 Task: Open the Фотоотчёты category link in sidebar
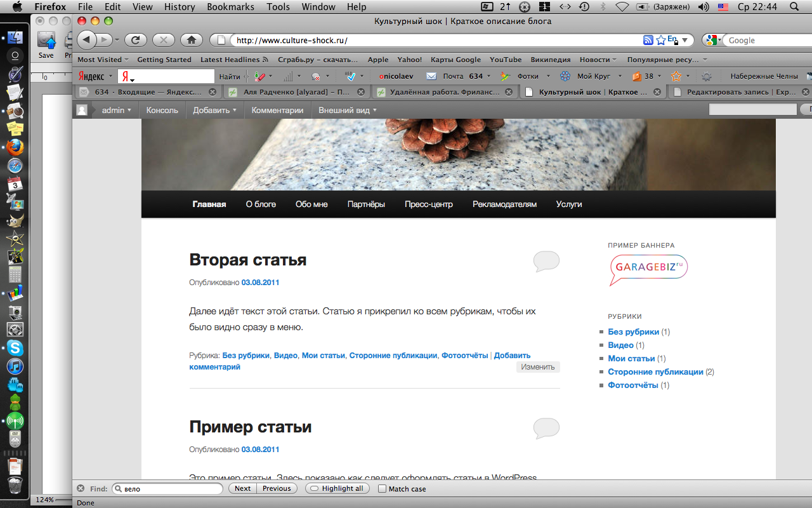pos(632,385)
